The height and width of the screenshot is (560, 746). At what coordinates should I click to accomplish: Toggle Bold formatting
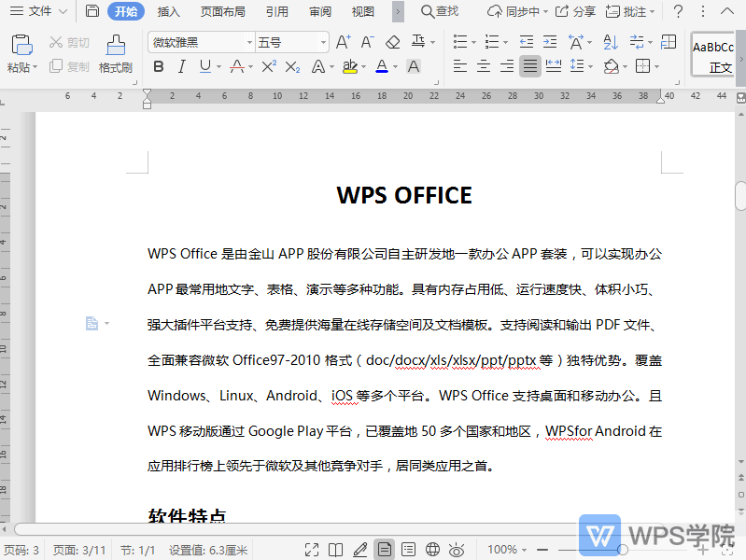pos(158,66)
